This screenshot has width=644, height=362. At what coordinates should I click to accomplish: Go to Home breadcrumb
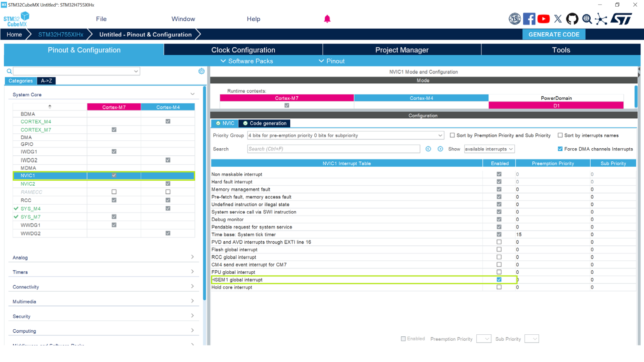[14, 34]
